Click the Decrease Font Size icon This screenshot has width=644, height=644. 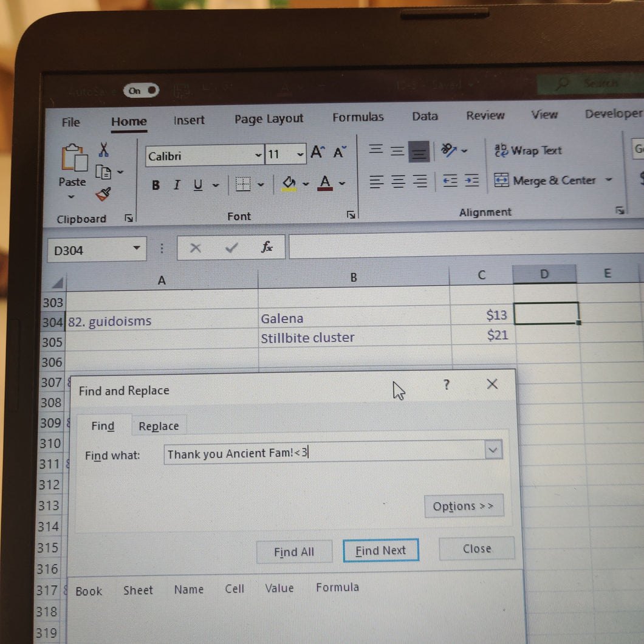coord(340,152)
